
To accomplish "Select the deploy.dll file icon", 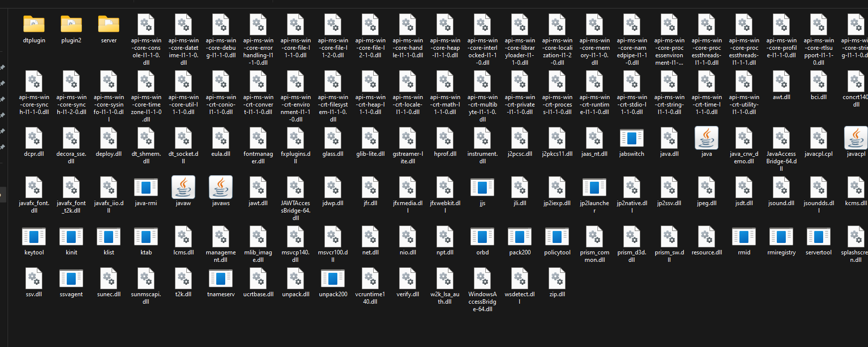I will pyautogui.click(x=109, y=138).
